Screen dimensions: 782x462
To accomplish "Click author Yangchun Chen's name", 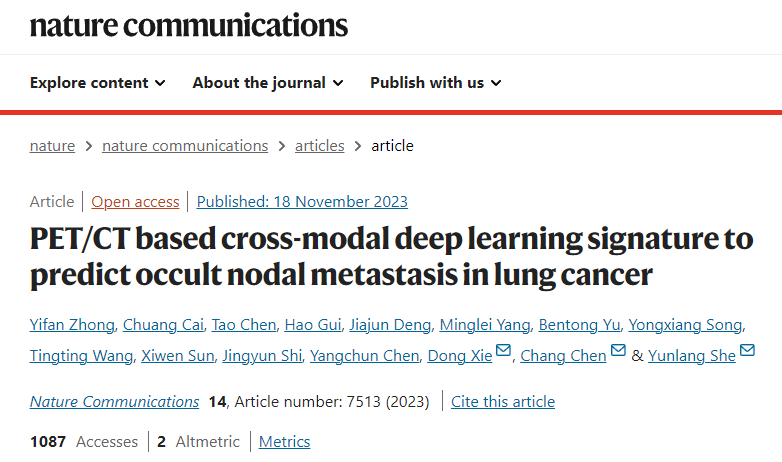I will pyautogui.click(x=363, y=356).
